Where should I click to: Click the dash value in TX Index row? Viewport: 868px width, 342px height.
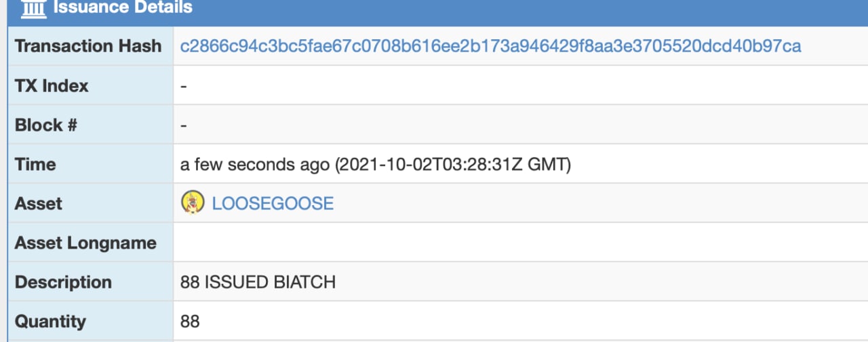point(184,87)
